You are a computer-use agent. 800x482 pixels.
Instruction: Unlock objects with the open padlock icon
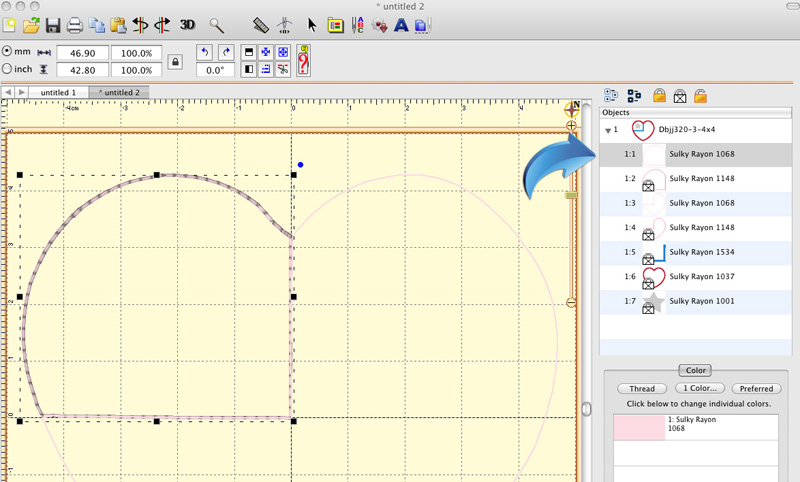700,95
